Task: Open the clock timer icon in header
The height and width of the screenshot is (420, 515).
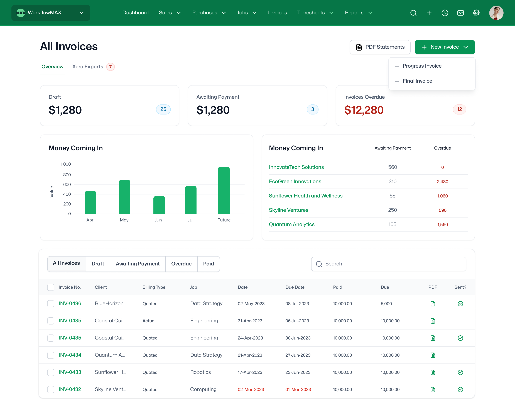Action: (x=445, y=13)
